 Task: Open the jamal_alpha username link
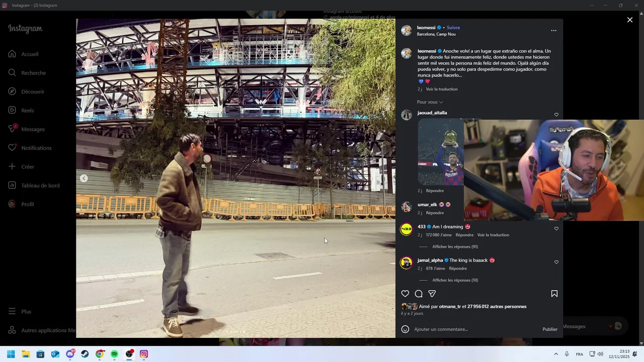[x=430, y=260]
